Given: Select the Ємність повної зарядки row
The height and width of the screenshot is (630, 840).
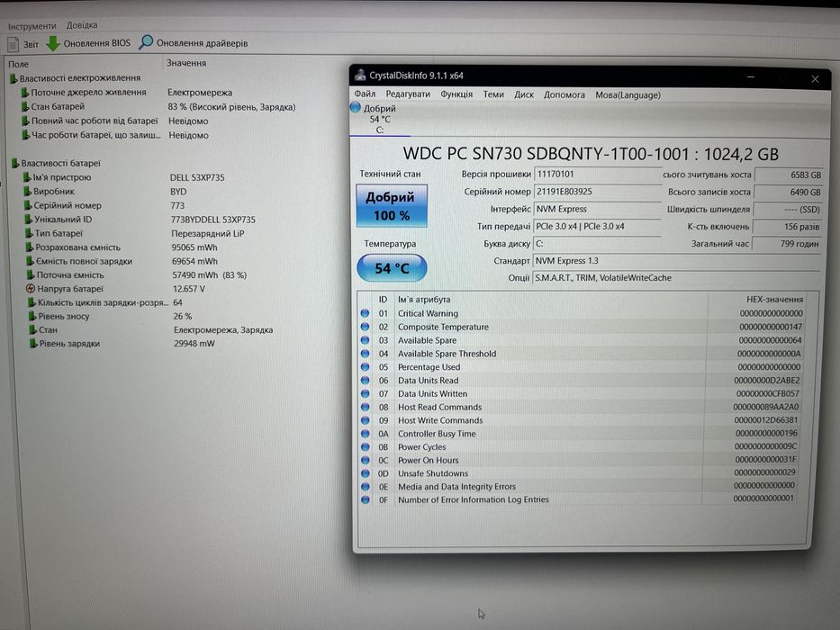Looking at the screenshot, I should coord(122,261).
